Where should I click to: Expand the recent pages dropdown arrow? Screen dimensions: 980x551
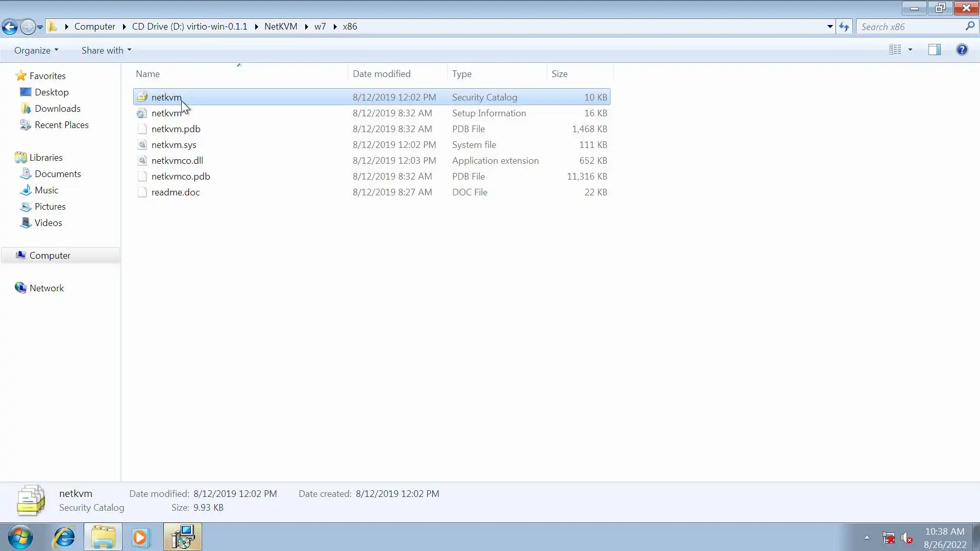[x=40, y=27]
